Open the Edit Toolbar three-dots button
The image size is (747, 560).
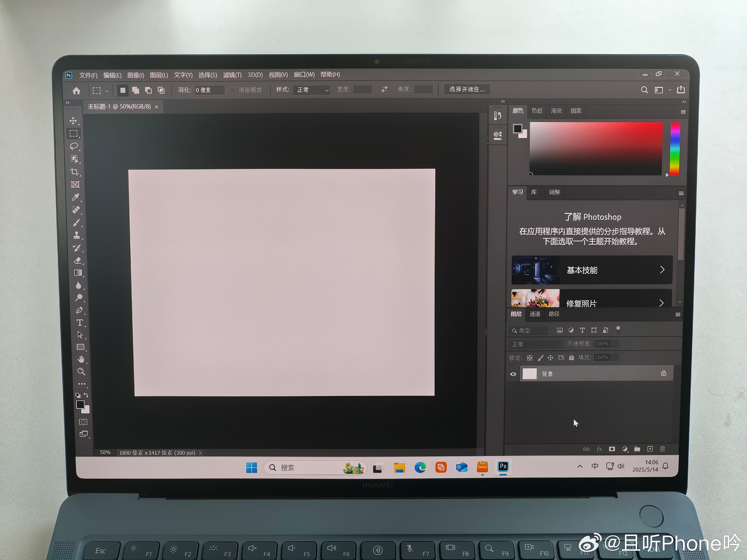(x=81, y=384)
